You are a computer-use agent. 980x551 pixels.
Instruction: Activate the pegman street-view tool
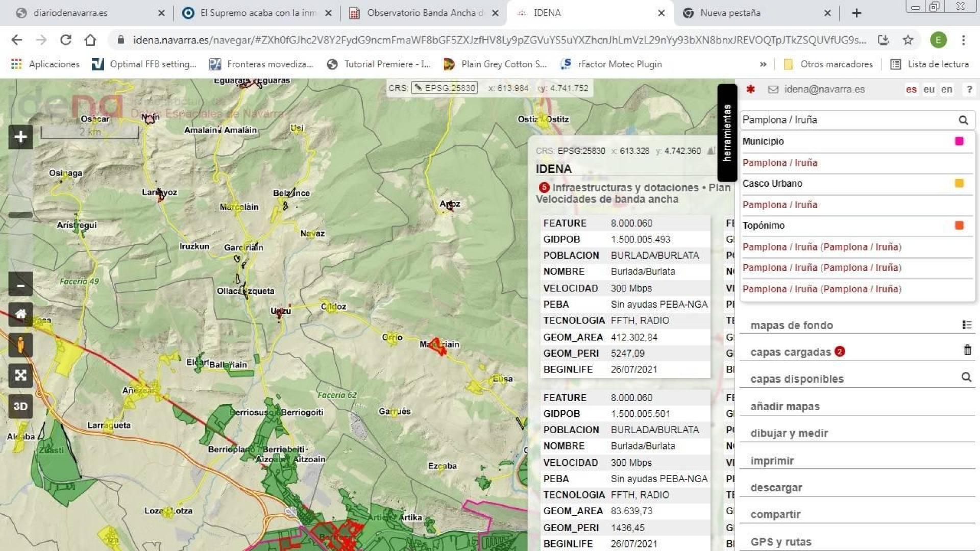[x=20, y=345]
